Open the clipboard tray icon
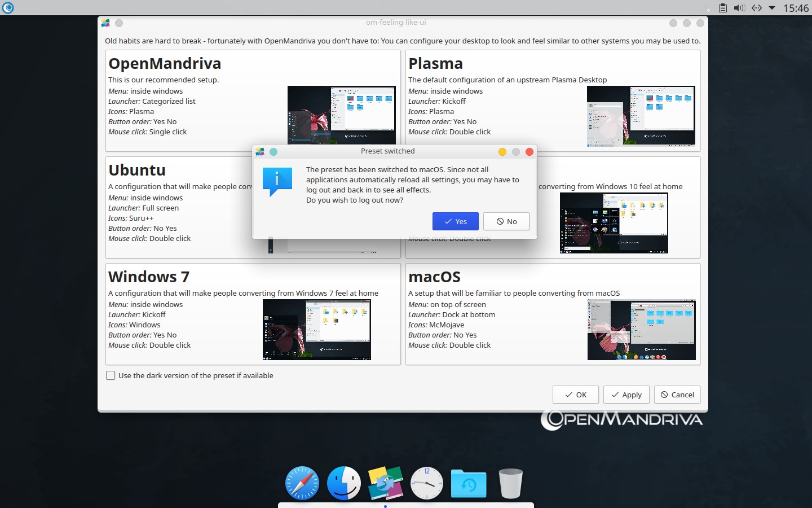 tap(723, 8)
